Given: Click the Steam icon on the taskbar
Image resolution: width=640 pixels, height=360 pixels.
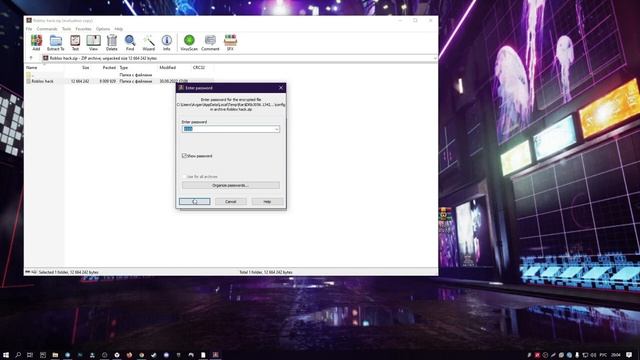Looking at the screenshot, I should pyautogui.click(x=153, y=355).
